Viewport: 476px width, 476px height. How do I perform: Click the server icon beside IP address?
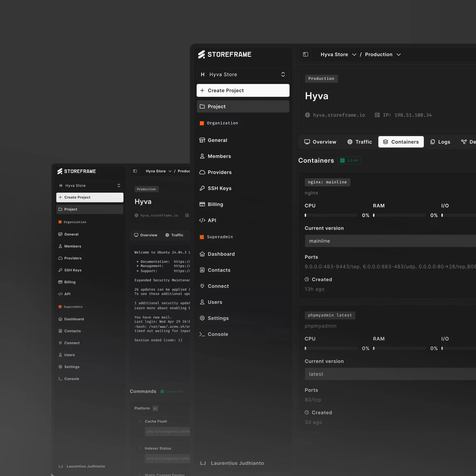point(377,115)
